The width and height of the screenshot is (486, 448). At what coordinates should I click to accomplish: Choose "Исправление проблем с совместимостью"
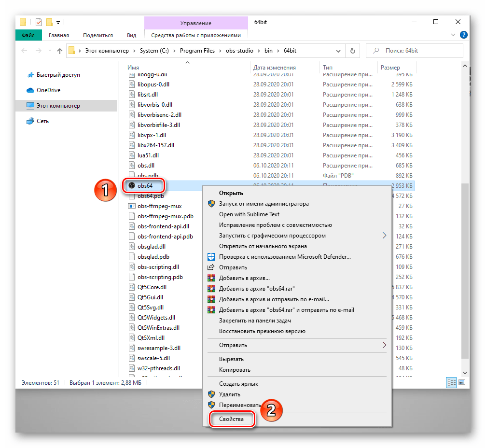[x=276, y=225]
